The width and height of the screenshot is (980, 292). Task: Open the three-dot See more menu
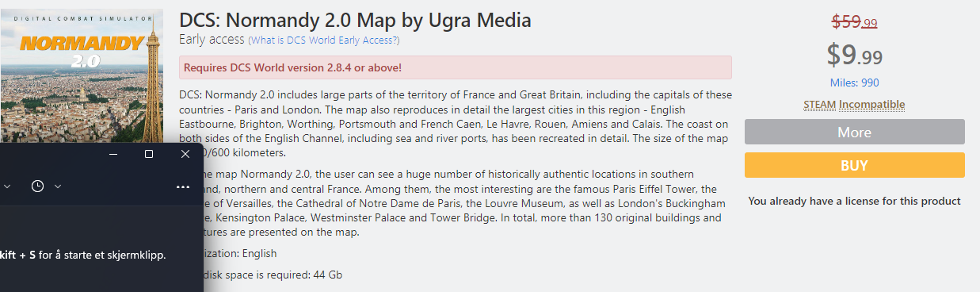[183, 187]
